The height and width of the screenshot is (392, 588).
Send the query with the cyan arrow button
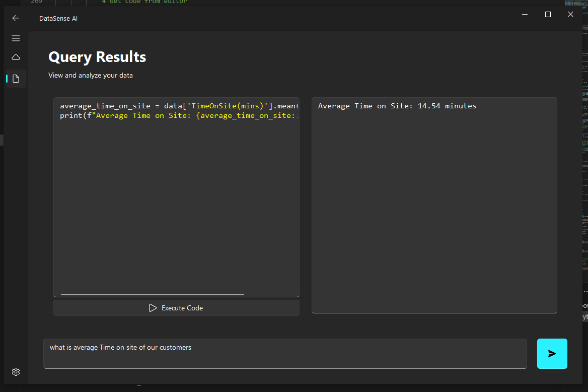pos(552,354)
